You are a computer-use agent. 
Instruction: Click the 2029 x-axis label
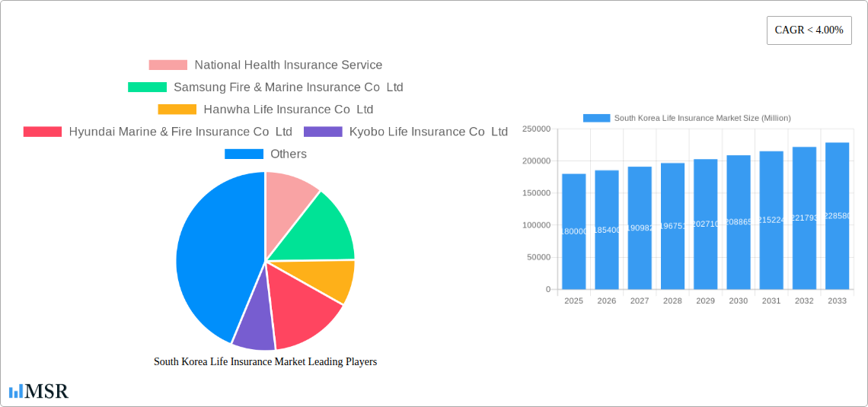(x=706, y=300)
